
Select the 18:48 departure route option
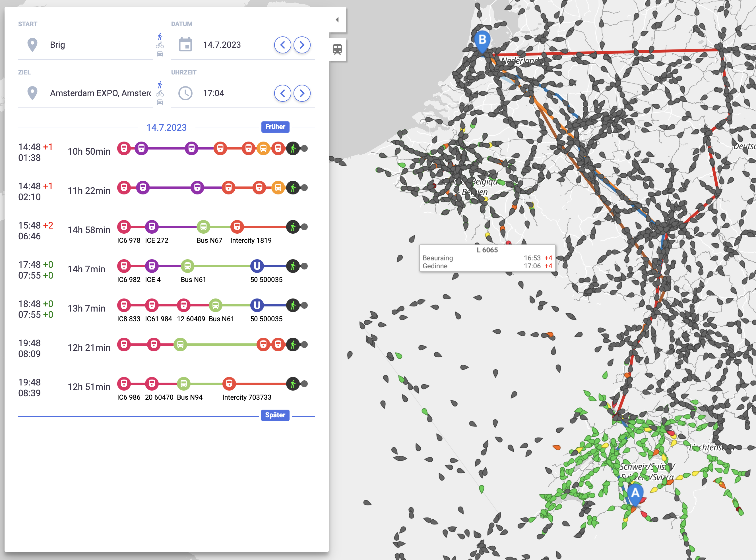tap(165, 311)
